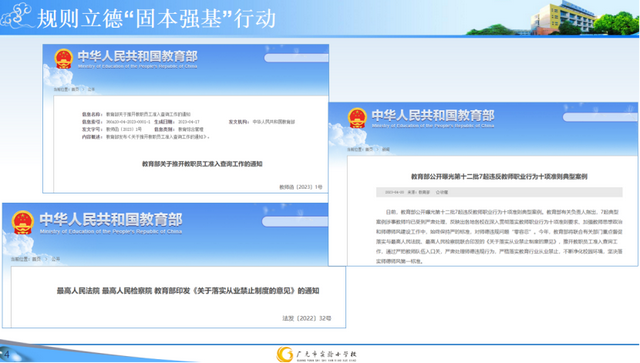Click the headline 教育部公开曝光第十二批7起违反教师职业行为十项准则典型案例
The width and height of the screenshot is (640, 363).
(x=499, y=176)
